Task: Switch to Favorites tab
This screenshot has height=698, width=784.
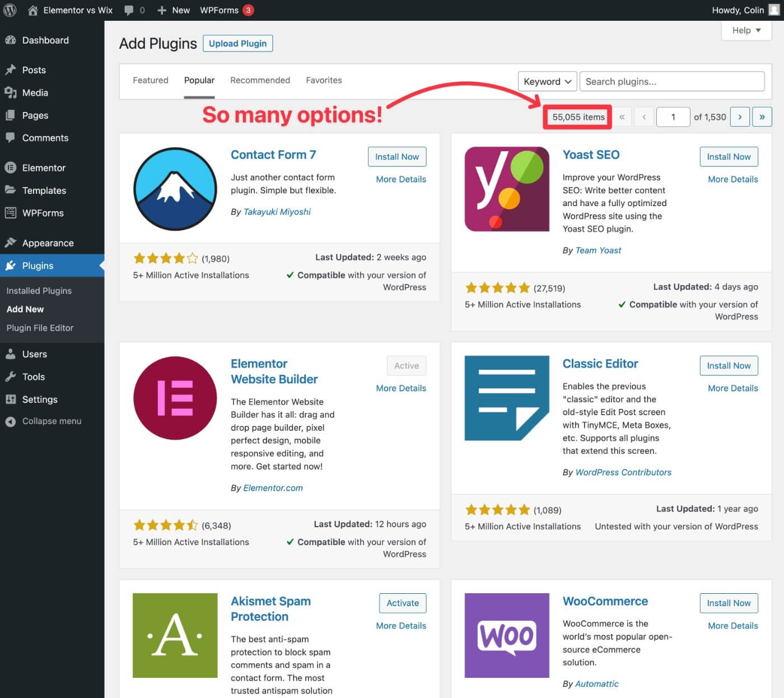Action: tap(324, 80)
